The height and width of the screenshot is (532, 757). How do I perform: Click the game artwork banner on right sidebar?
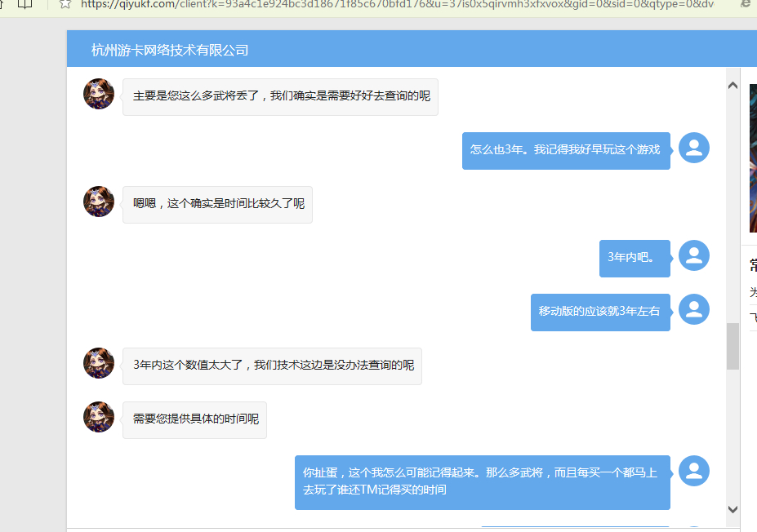[x=753, y=158]
